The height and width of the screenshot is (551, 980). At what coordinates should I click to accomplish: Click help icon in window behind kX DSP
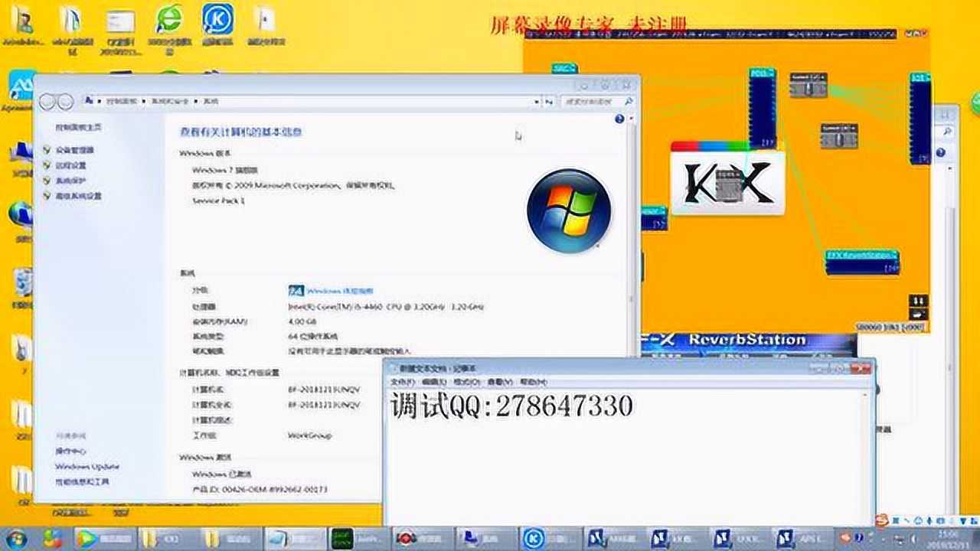(x=941, y=152)
